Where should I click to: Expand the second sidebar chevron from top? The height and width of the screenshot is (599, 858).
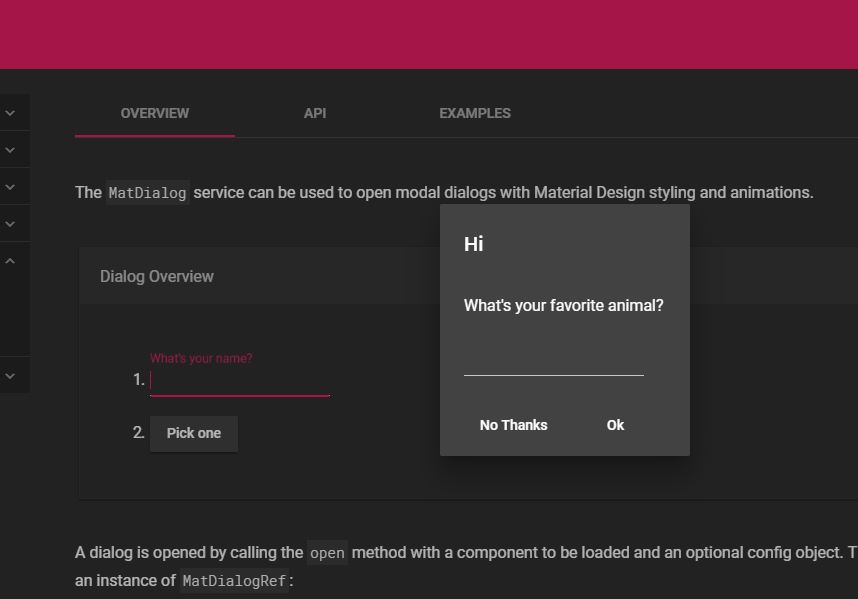(10, 150)
